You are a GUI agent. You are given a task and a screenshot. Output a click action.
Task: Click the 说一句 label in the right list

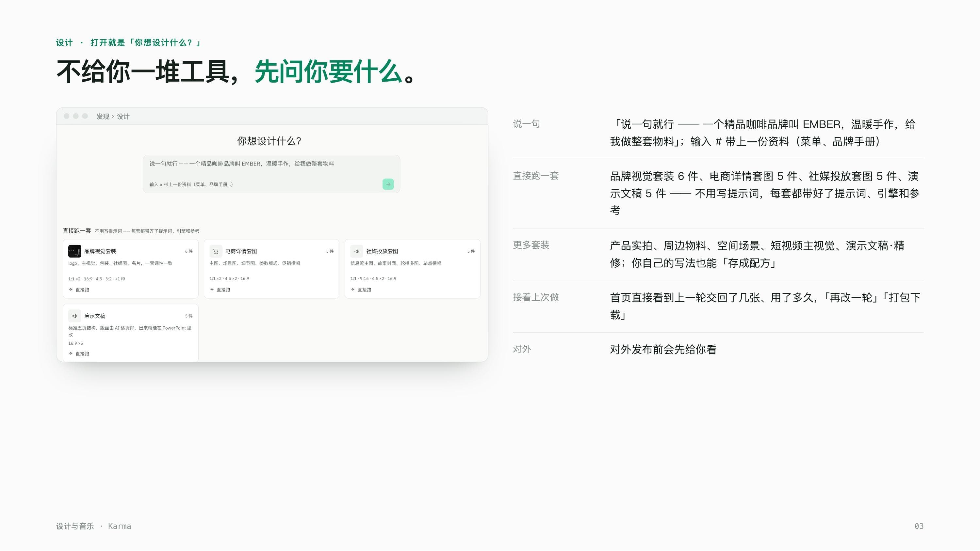[x=527, y=124]
